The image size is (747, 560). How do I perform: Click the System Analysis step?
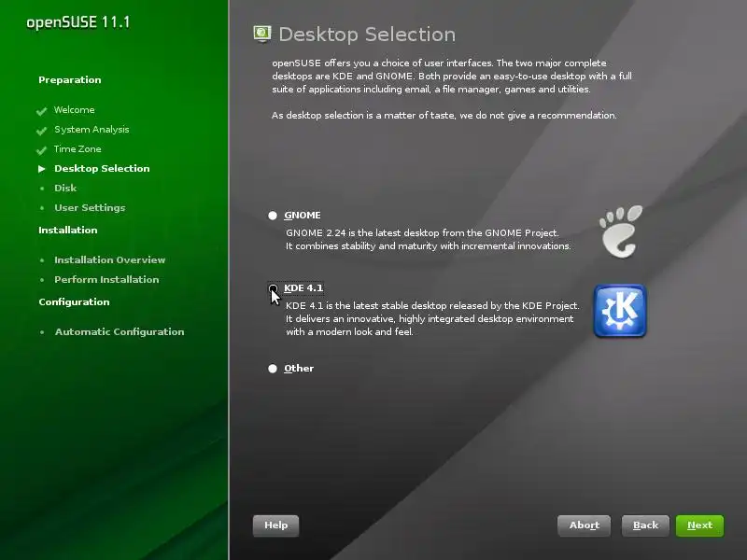tap(92, 130)
